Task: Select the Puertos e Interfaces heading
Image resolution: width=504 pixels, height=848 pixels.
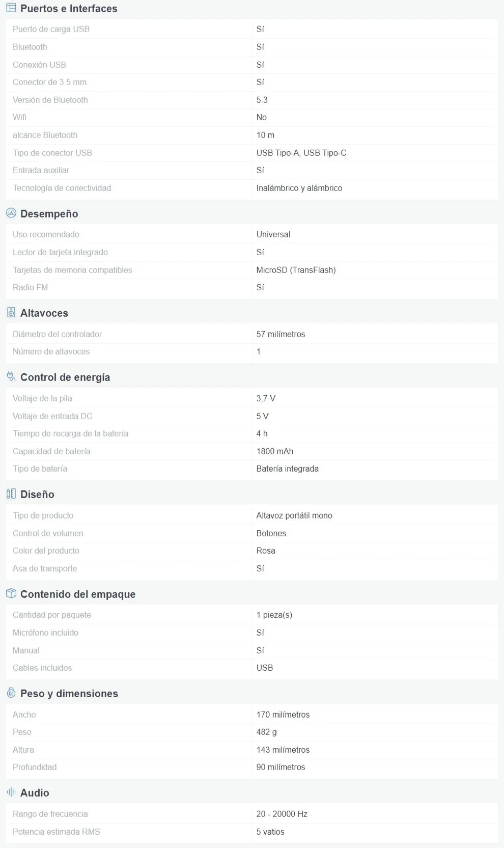Action: click(x=69, y=9)
